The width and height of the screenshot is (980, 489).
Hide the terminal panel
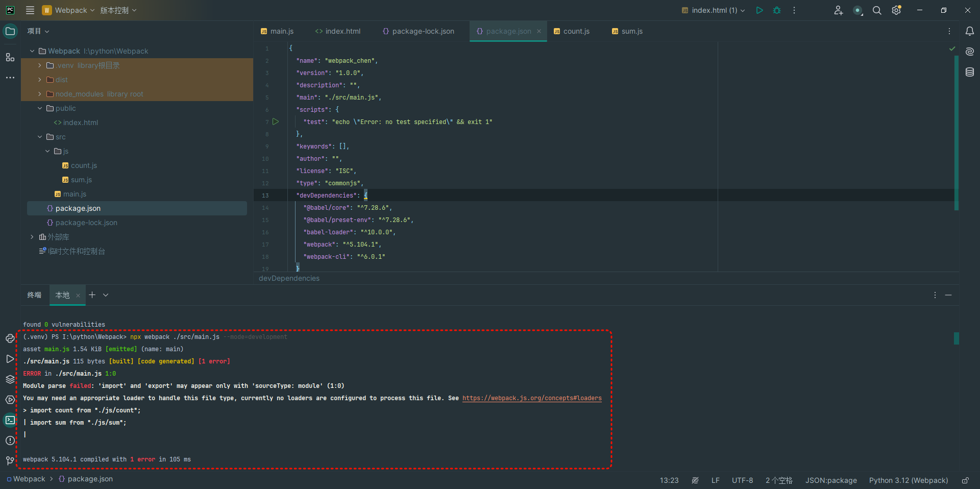(x=948, y=295)
